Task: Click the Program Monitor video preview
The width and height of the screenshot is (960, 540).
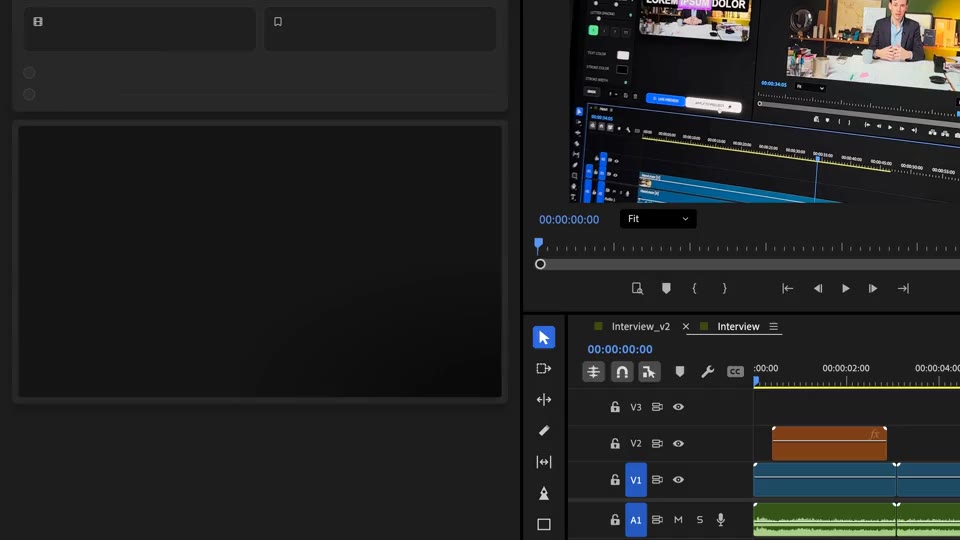Action: pos(765,101)
